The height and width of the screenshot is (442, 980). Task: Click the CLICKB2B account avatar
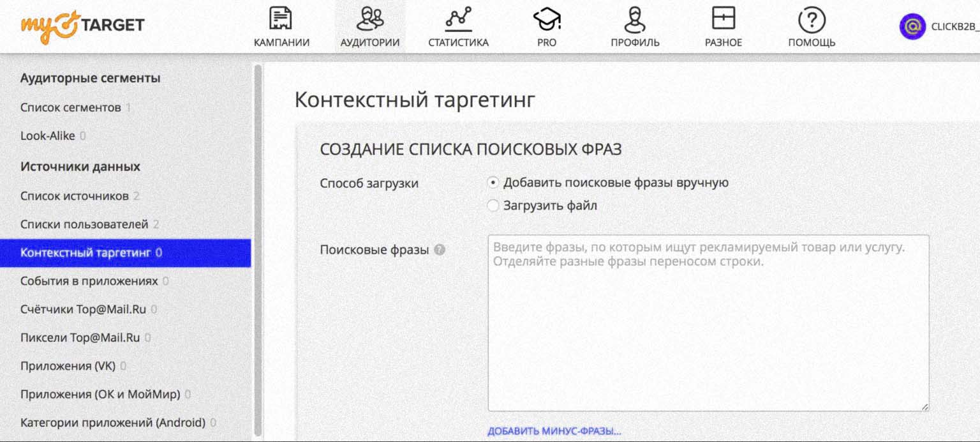[x=912, y=27]
